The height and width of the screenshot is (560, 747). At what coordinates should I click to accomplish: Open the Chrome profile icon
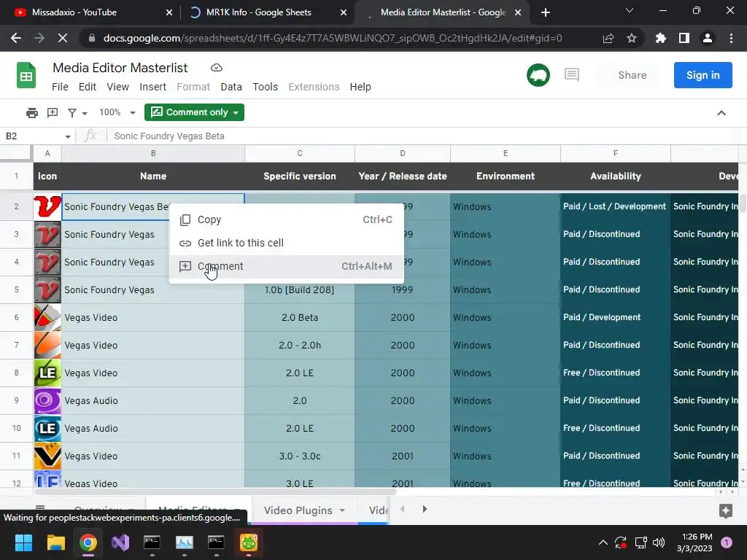click(708, 38)
